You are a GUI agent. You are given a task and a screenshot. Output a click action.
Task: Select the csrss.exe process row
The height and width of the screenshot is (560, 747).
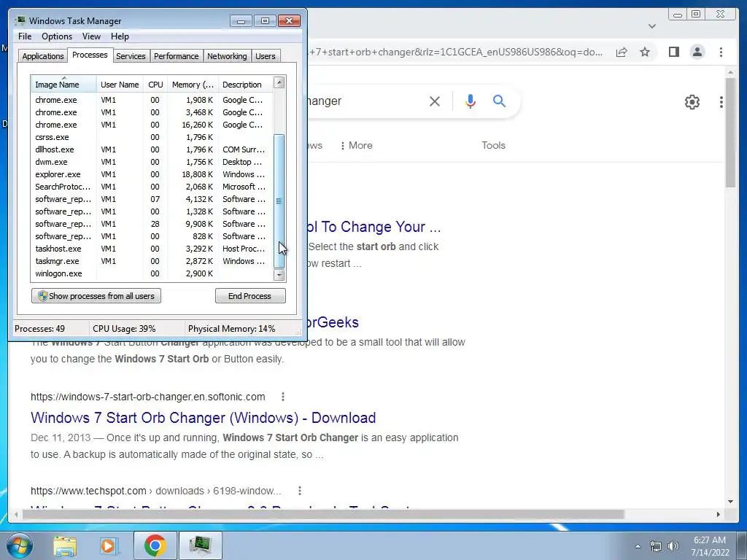point(152,137)
